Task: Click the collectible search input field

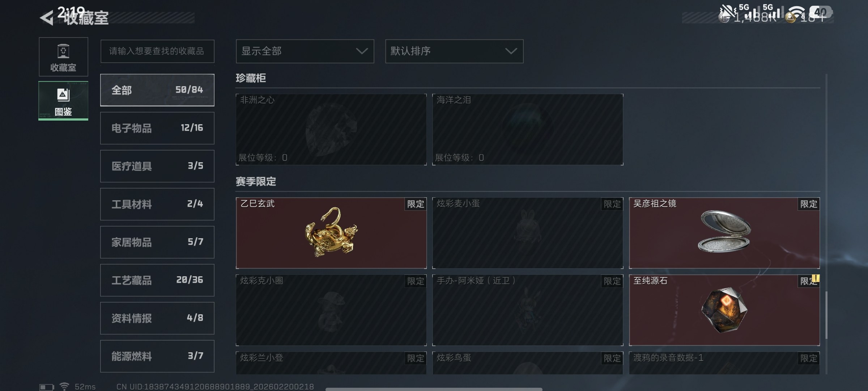Action: pyautogui.click(x=157, y=51)
